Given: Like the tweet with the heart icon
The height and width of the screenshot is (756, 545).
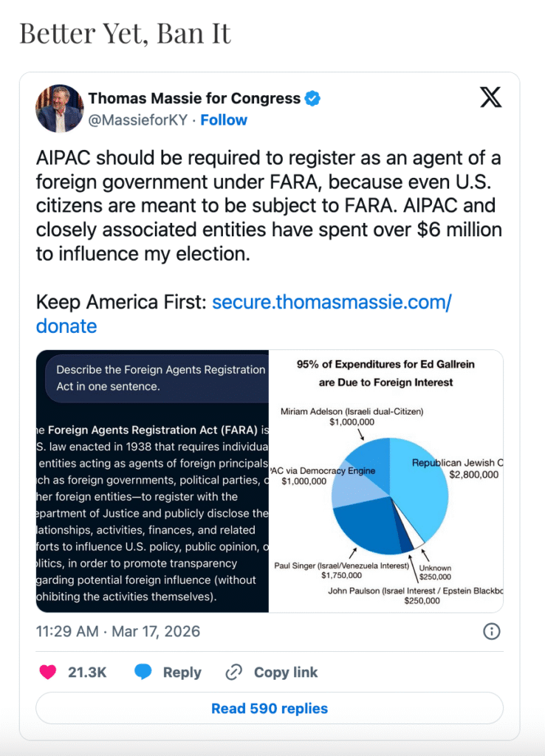Looking at the screenshot, I should coord(48,672).
